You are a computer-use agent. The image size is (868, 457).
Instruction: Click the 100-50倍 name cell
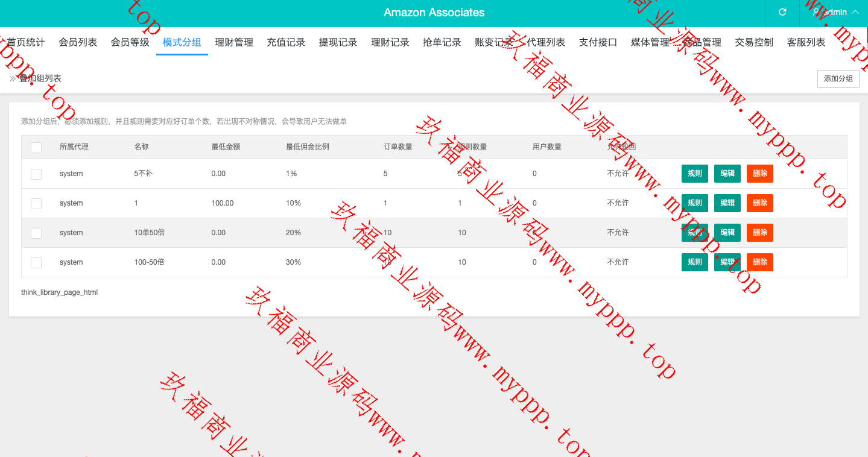click(x=149, y=262)
